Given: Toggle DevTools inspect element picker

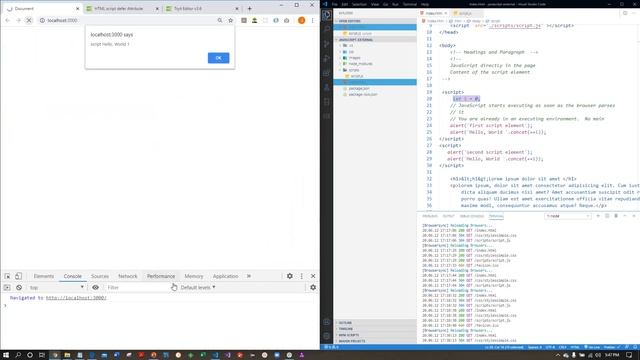Looking at the screenshot, I should (x=7, y=276).
